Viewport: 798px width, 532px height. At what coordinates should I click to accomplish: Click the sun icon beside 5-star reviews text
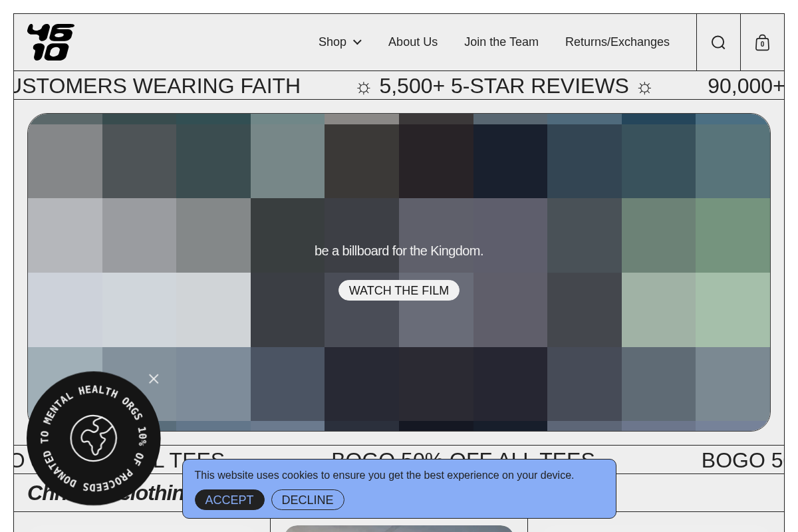click(363, 87)
